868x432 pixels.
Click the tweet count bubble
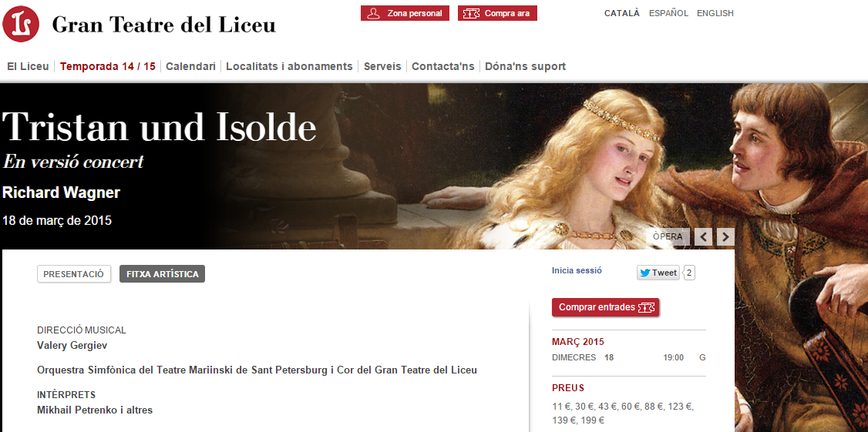click(x=689, y=273)
